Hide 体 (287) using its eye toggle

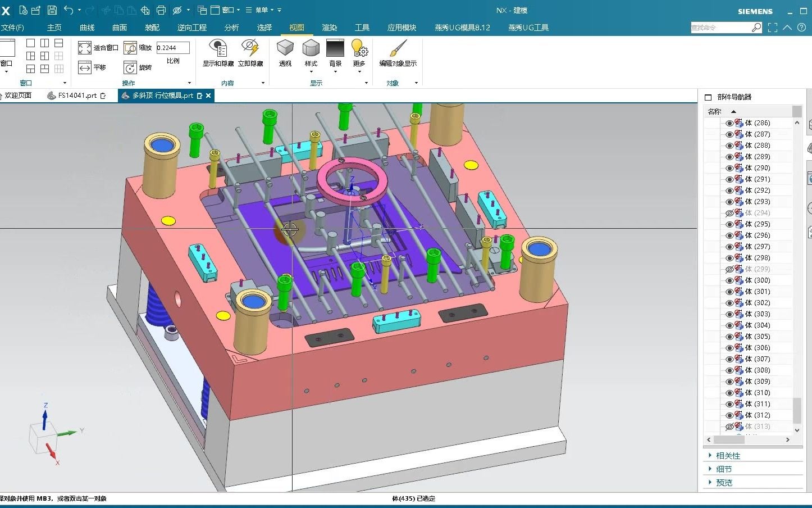click(x=729, y=134)
